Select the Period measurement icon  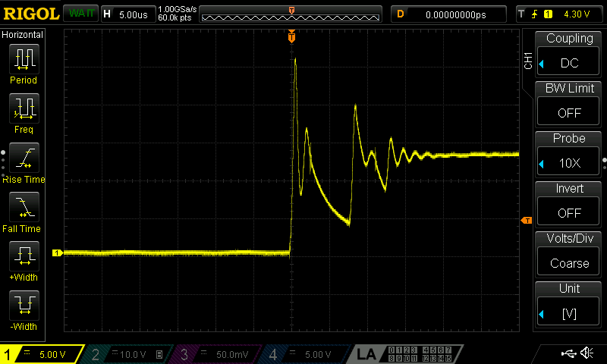coord(24,58)
